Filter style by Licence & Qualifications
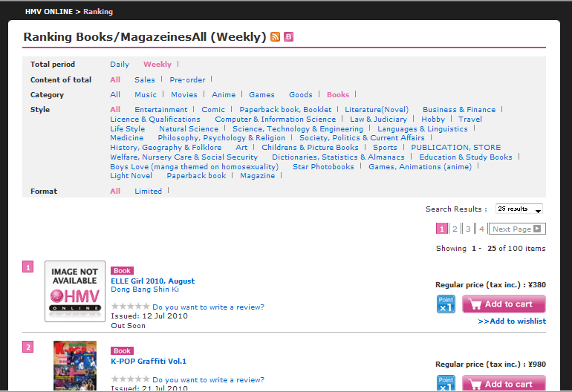This screenshot has height=392, width=572. (155, 120)
